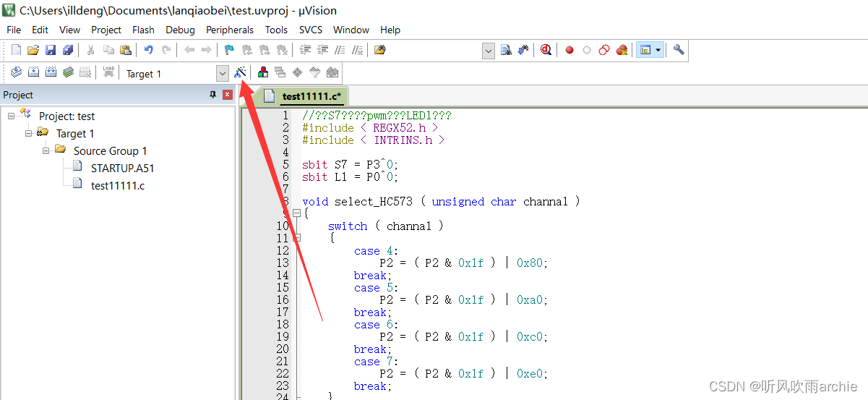Create a new file with New icon
Screen dimensions: 868x400
coord(16,50)
